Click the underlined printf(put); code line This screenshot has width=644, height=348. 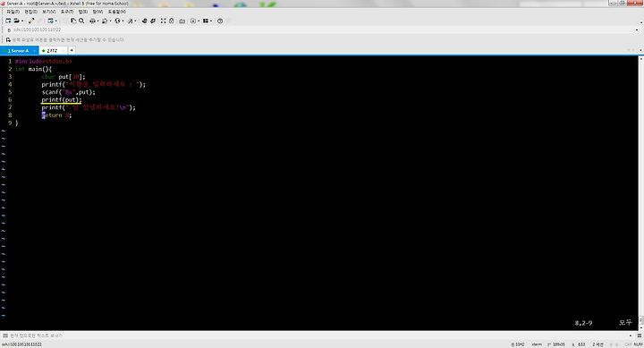coord(61,100)
